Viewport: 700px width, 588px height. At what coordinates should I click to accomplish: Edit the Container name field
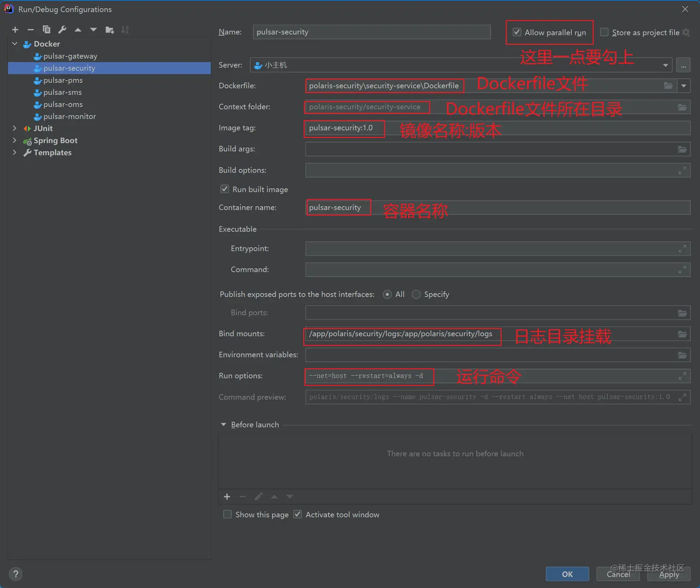click(498, 208)
